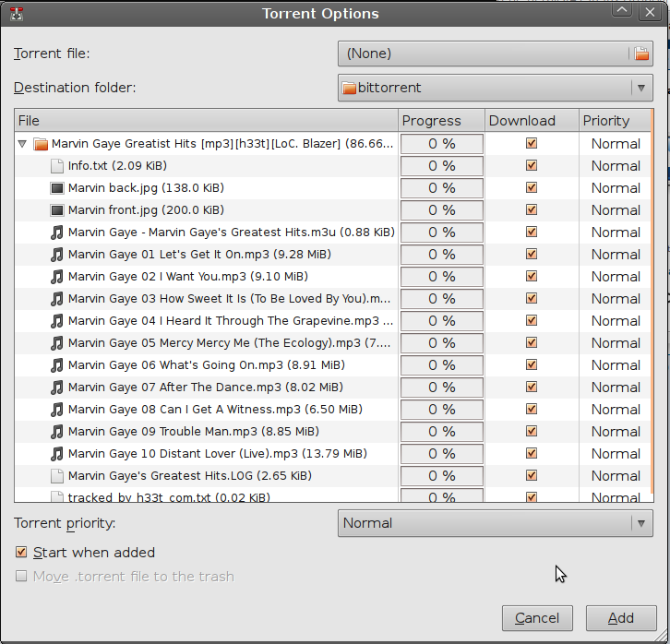The width and height of the screenshot is (670, 644).
Task: Select the 04 I Heard It Through The Grapevine row
Action: point(332,321)
